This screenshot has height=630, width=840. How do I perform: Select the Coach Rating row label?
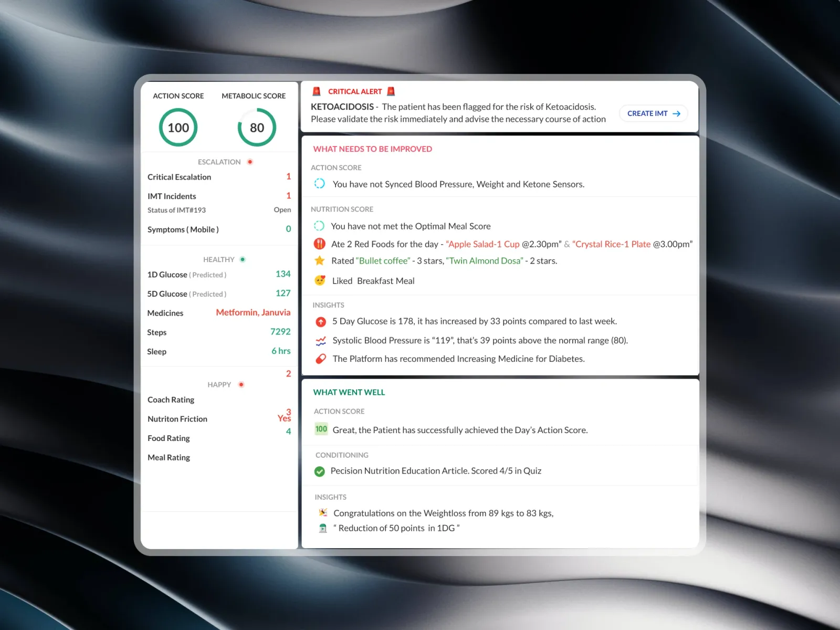pyautogui.click(x=171, y=400)
